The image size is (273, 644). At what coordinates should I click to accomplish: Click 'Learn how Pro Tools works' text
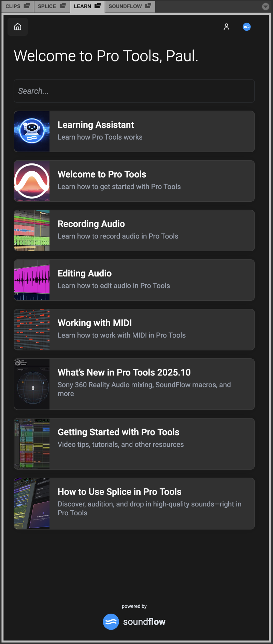click(100, 137)
